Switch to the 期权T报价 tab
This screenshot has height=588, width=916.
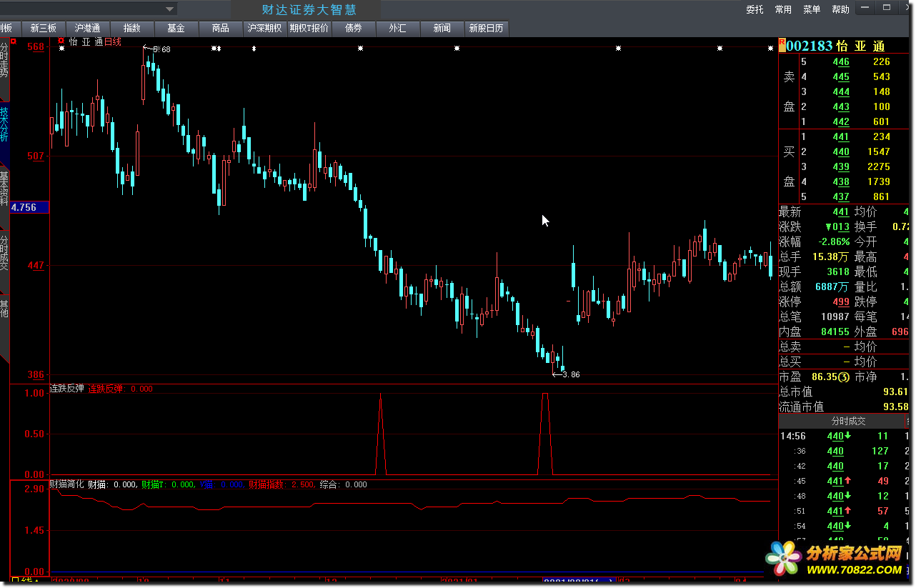309,29
